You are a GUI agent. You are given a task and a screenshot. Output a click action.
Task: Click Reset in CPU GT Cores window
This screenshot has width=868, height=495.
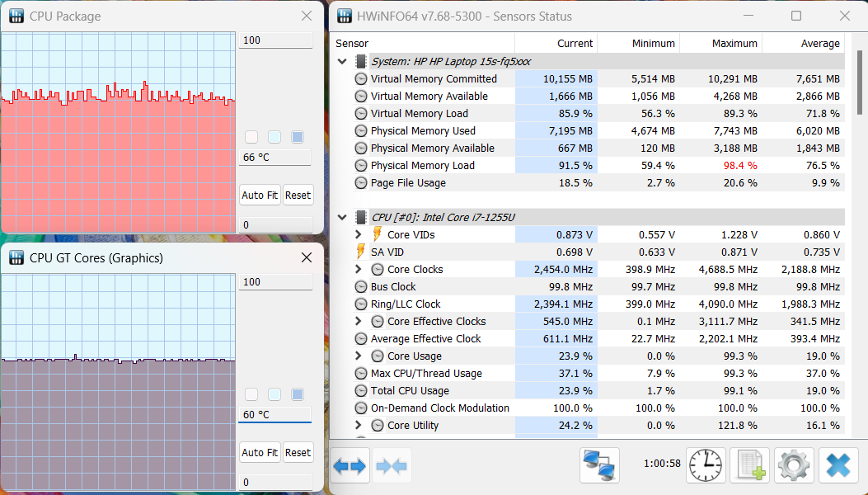(298, 452)
